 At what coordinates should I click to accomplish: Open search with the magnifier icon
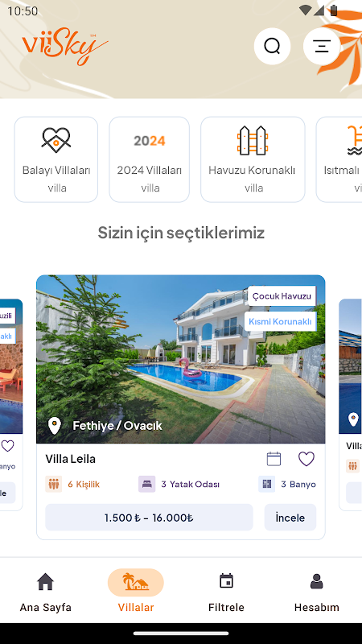[x=272, y=47]
